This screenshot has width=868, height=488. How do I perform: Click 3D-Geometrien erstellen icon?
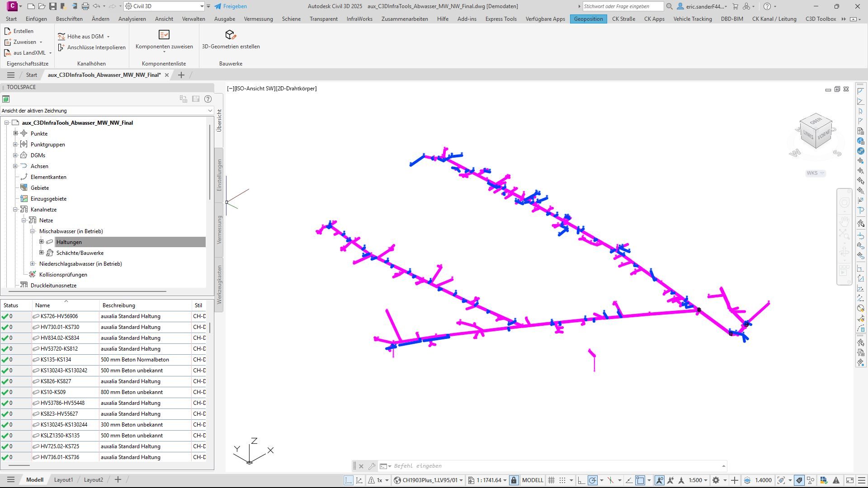pos(230,35)
